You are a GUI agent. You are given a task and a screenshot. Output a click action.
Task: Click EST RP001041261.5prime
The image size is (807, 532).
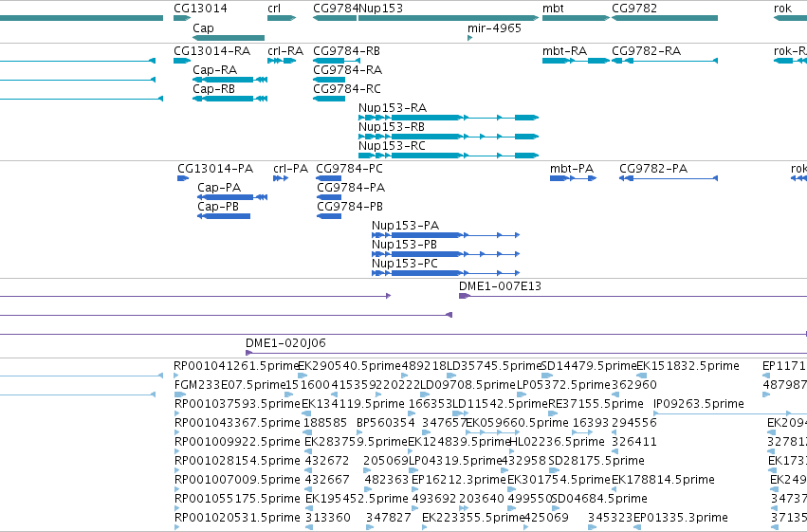click(236, 366)
